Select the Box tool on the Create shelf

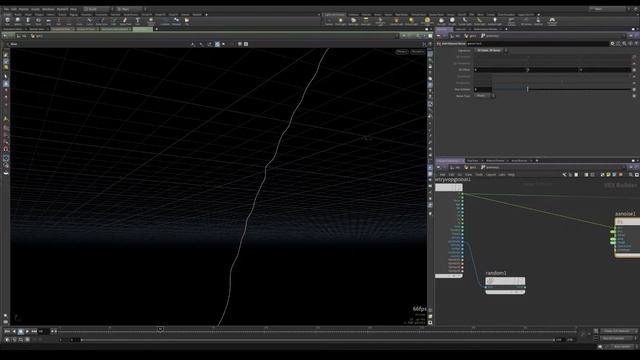tap(7, 21)
